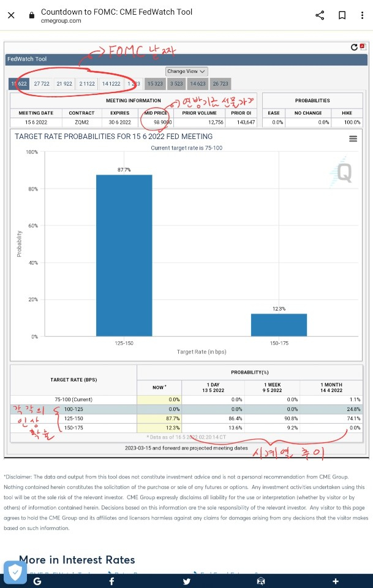Select the 27 722 meeting date tab
This screenshot has width=373, height=588.
(42, 84)
